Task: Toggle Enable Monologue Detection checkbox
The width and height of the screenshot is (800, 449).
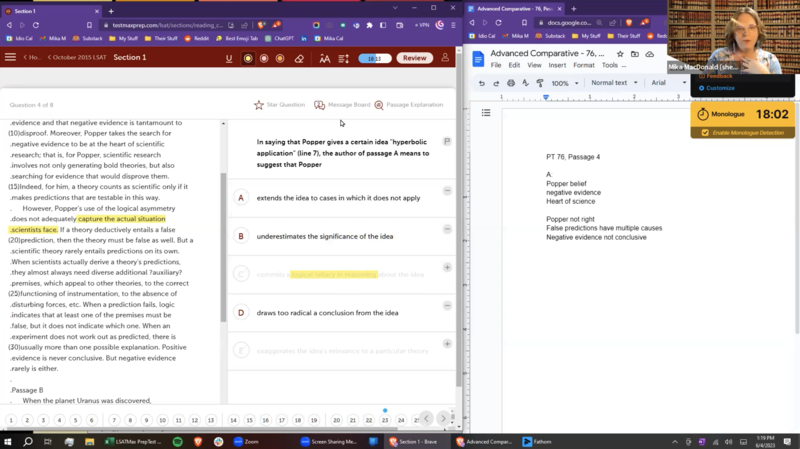Action: [705, 133]
